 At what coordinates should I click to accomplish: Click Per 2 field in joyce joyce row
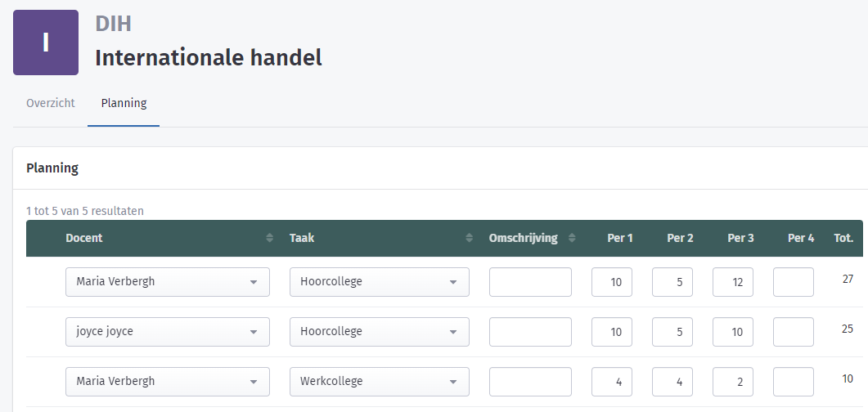672,332
